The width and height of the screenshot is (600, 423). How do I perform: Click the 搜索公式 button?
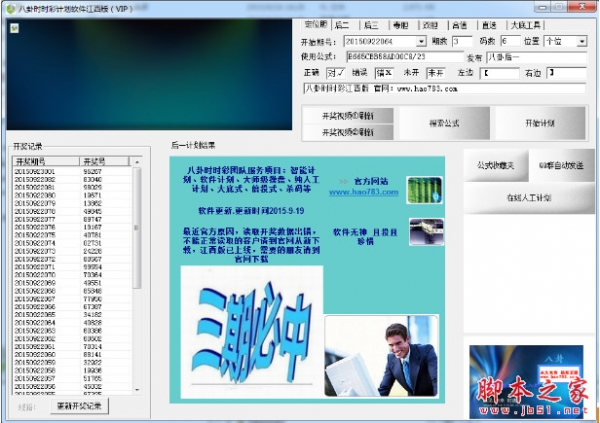point(444,123)
